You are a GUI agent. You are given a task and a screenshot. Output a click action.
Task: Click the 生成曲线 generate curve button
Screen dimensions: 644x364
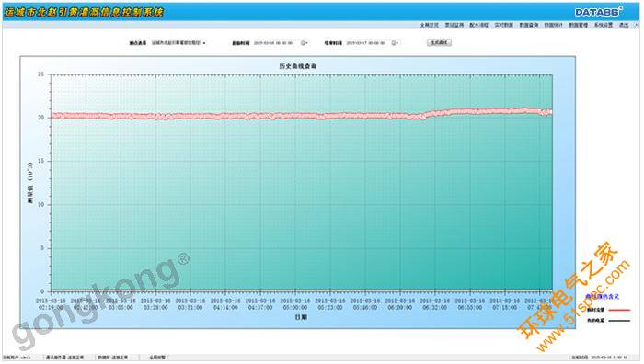439,42
